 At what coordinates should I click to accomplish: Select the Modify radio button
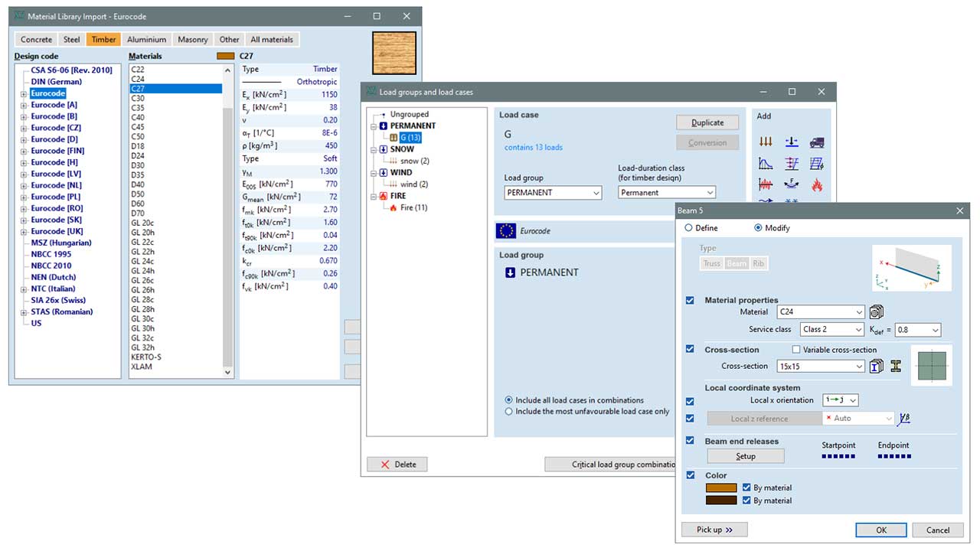tap(759, 228)
